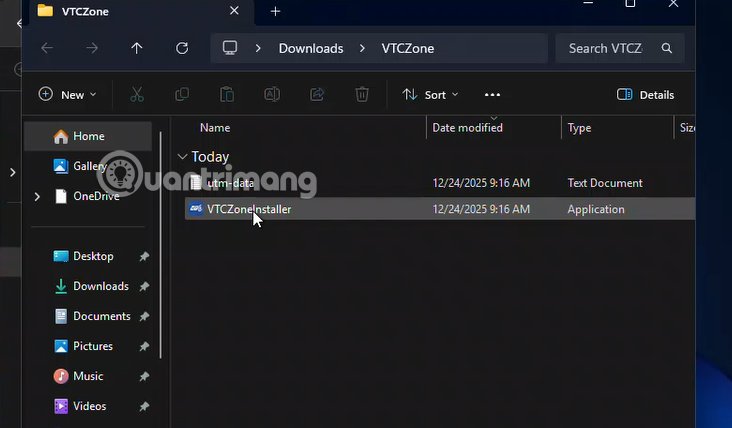The height and width of the screenshot is (428, 732).
Task: Click the Copy icon in toolbar
Action: click(182, 95)
